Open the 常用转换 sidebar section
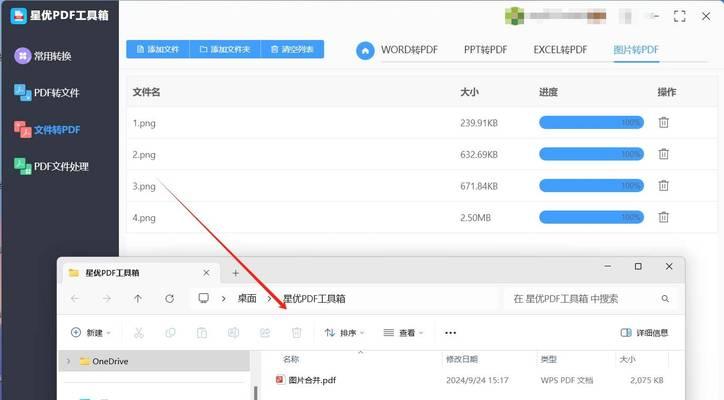 pos(42,56)
